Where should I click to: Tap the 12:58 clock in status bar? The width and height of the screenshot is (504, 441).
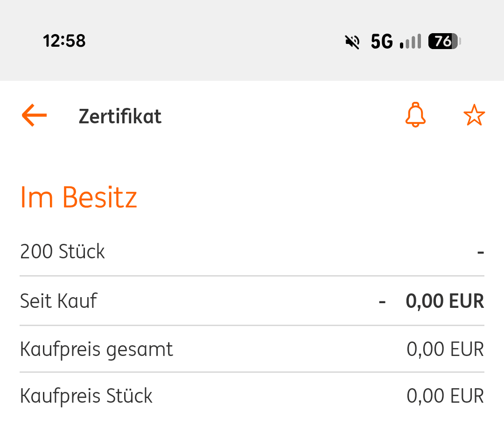(64, 41)
